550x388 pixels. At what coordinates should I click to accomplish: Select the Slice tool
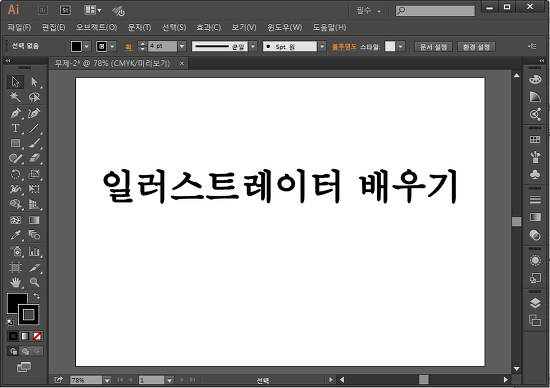pos(34,268)
